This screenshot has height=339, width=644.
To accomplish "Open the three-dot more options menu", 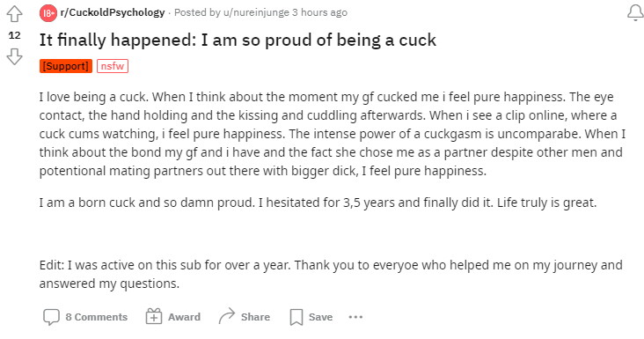I will pyautogui.click(x=355, y=317).
